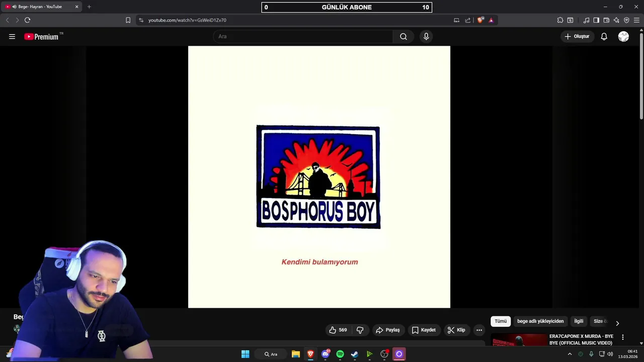The image size is (644, 362).
Task: Open Leo AI sparkle icon
Action: [616, 20]
